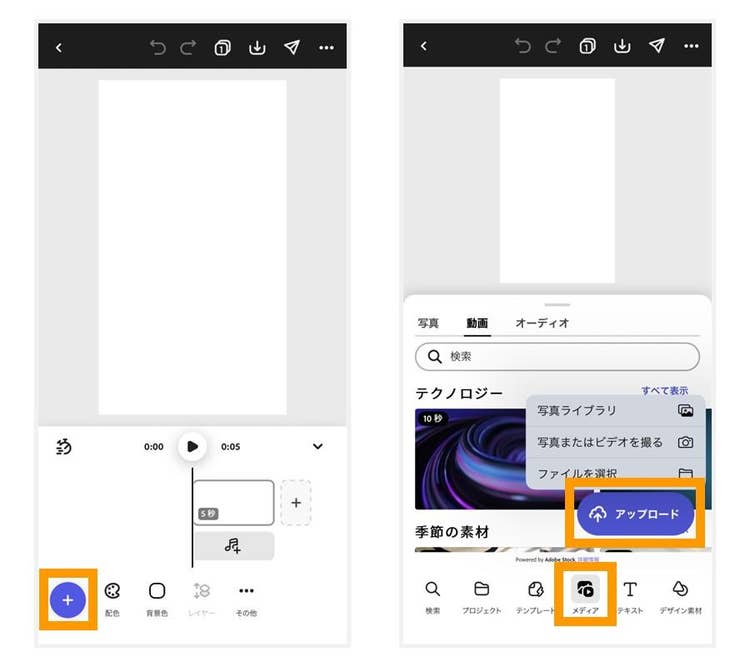Open pages icon in left screen header
Screen dimensions: 750x667
click(x=222, y=47)
